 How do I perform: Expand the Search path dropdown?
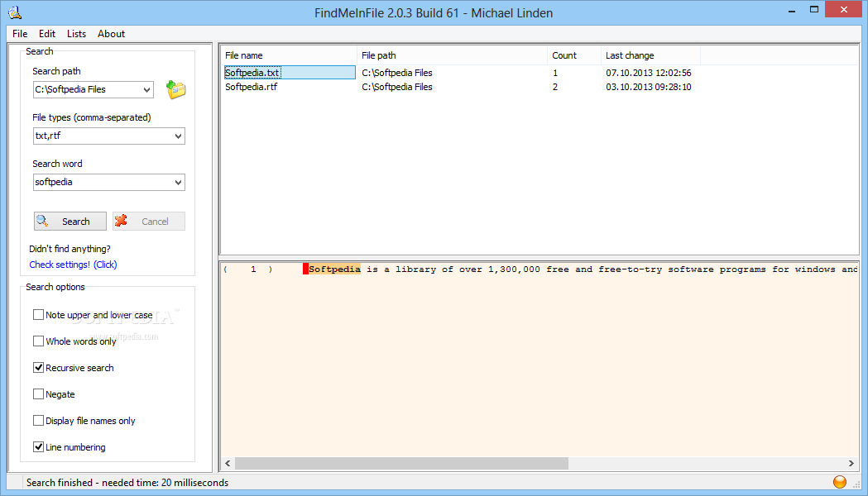(x=146, y=89)
